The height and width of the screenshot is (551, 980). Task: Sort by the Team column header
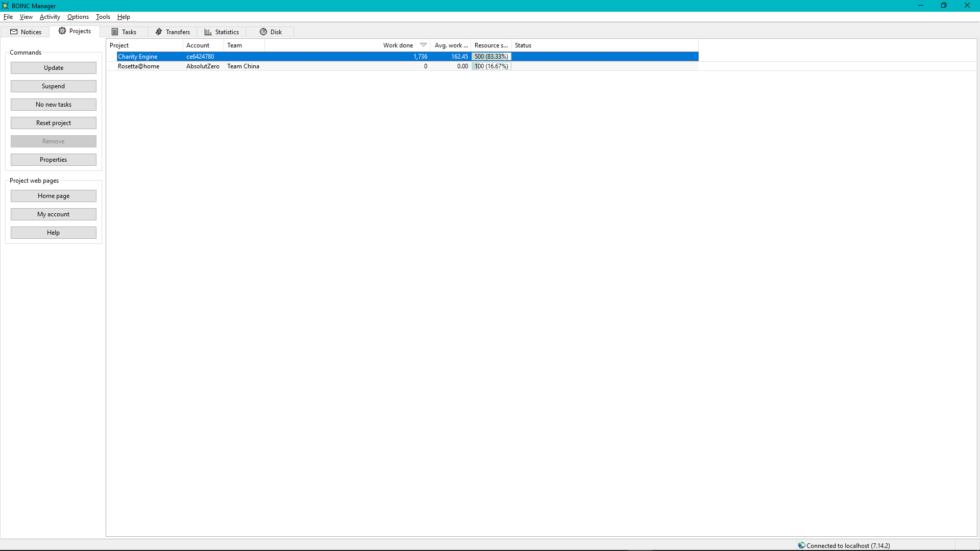(x=244, y=45)
